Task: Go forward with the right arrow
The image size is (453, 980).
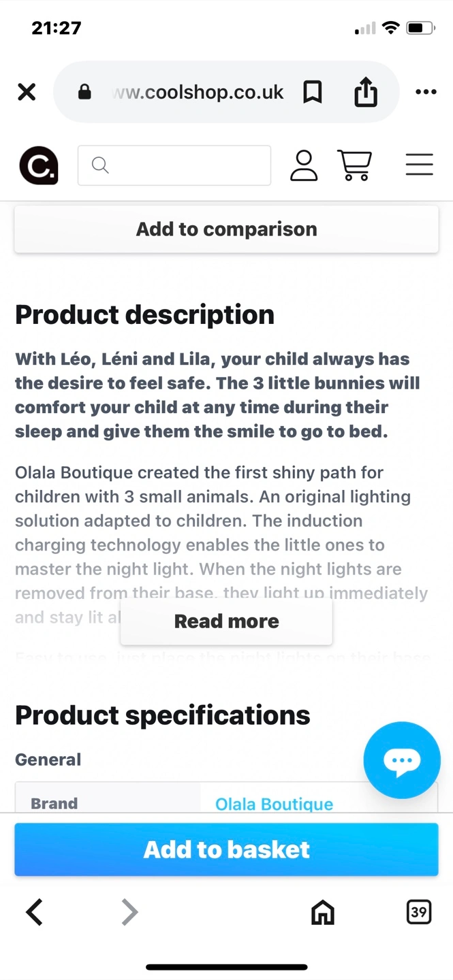Action: 129,912
